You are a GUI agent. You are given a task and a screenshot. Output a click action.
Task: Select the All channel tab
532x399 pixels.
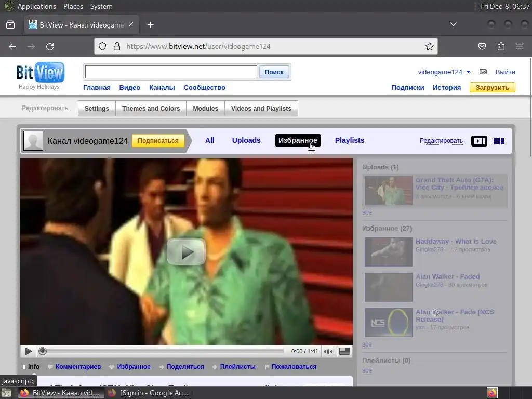[x=210, y=140]
